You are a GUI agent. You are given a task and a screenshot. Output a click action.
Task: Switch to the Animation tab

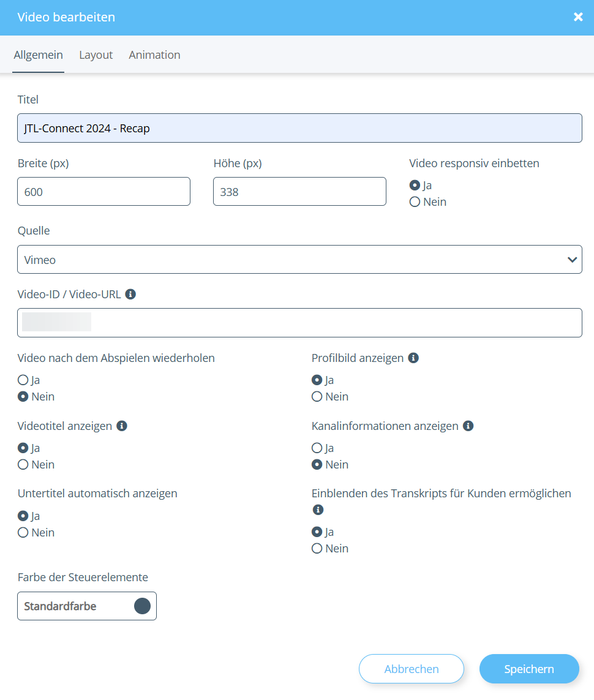154,55
